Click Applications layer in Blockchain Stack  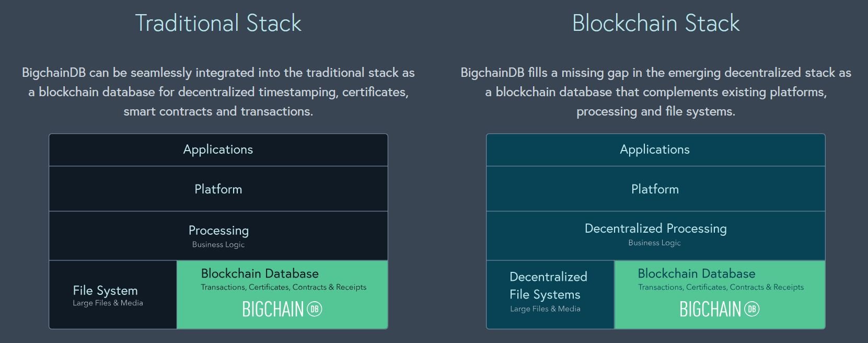(656, 150)
